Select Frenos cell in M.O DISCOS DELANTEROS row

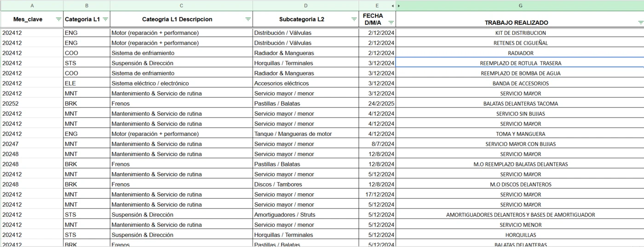(181, 185)
